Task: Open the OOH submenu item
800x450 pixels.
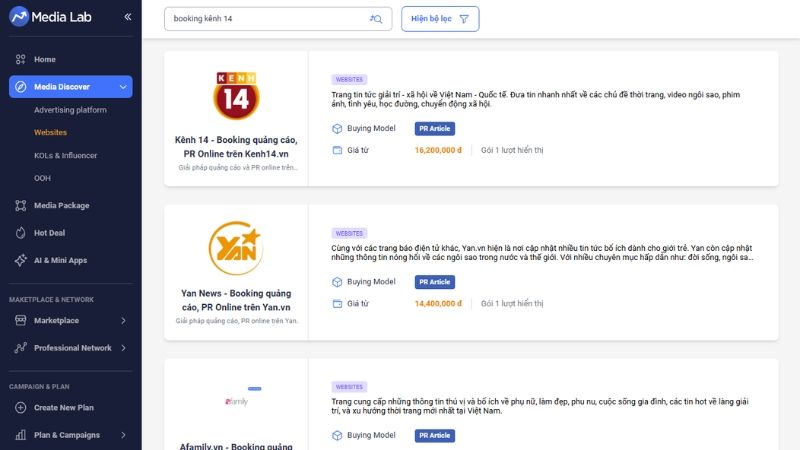Action: coord(42,178)
